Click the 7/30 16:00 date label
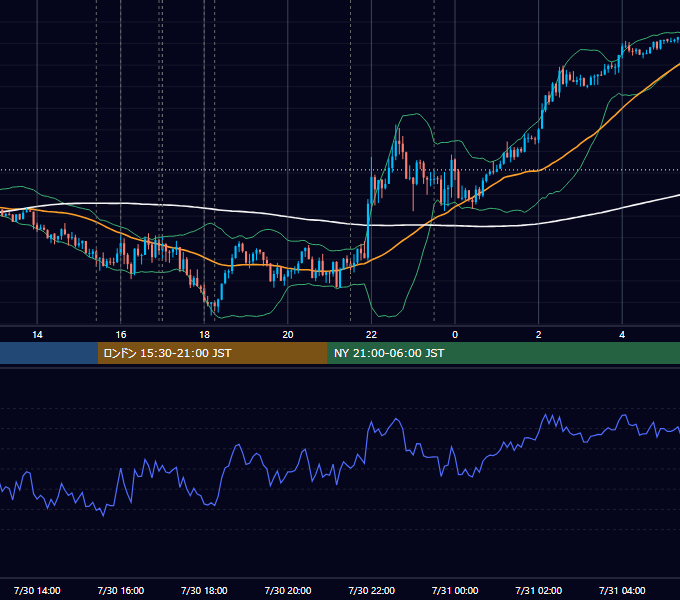This screenshot has width=680, height=600. pyautogui.click(x=121, y=590)
